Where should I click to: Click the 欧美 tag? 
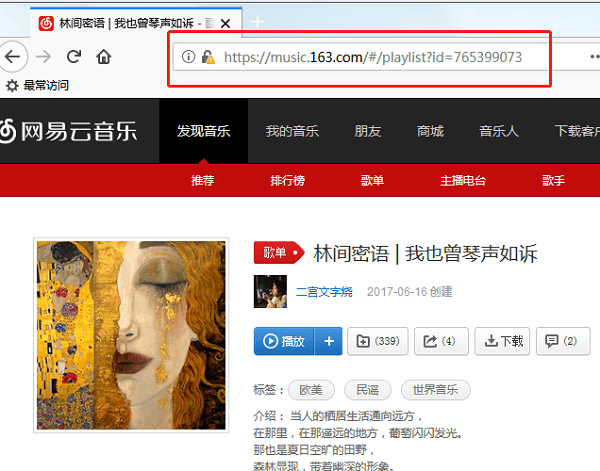[x=311, y=390]
